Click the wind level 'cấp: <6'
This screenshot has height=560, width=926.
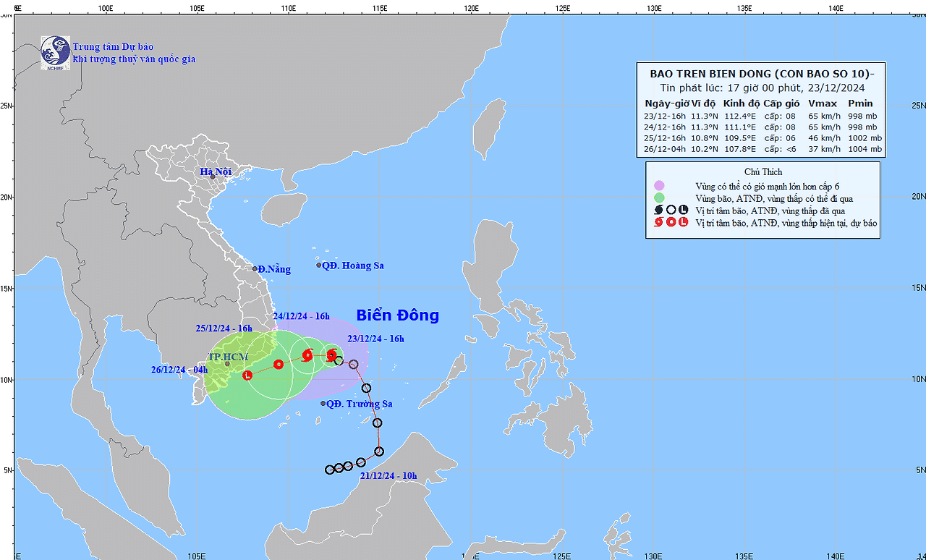coord(781,149)
